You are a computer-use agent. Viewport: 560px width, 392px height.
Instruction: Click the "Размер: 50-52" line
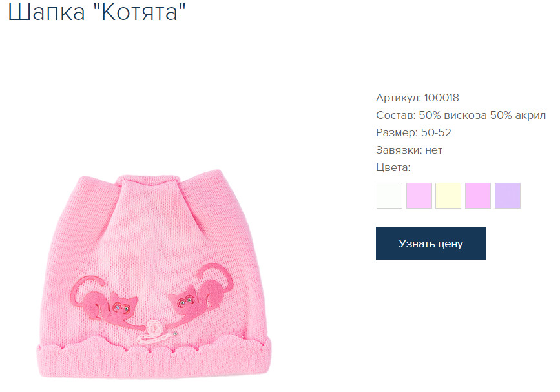413,132
